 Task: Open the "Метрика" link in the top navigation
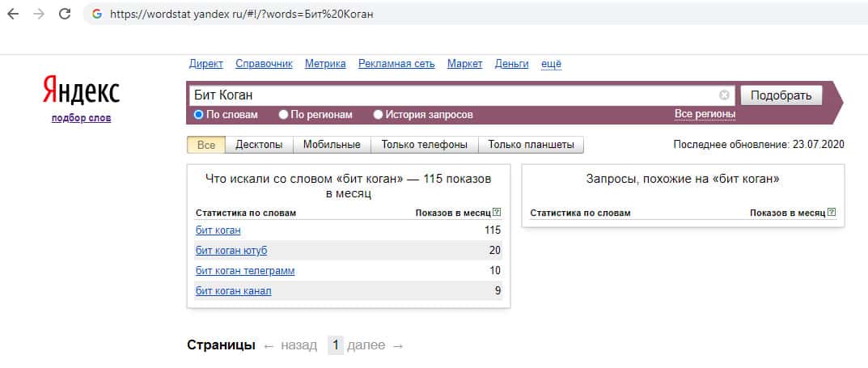click(x=325, y=64)
